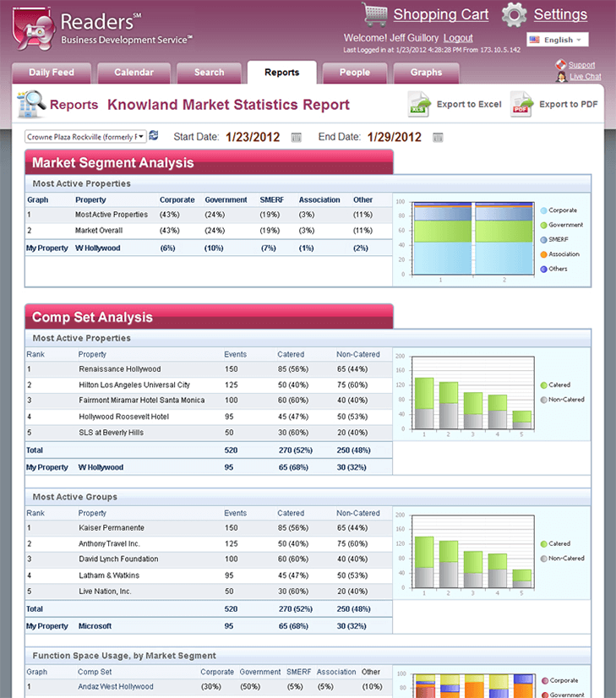
Task: Go to the Search tab
Action: coord(210,73)
